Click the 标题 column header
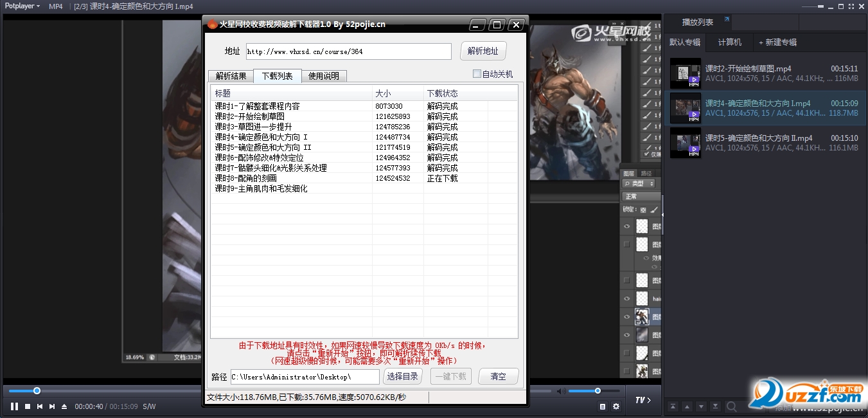Viewport: 868px width, 418px height. tap(292, 93)
